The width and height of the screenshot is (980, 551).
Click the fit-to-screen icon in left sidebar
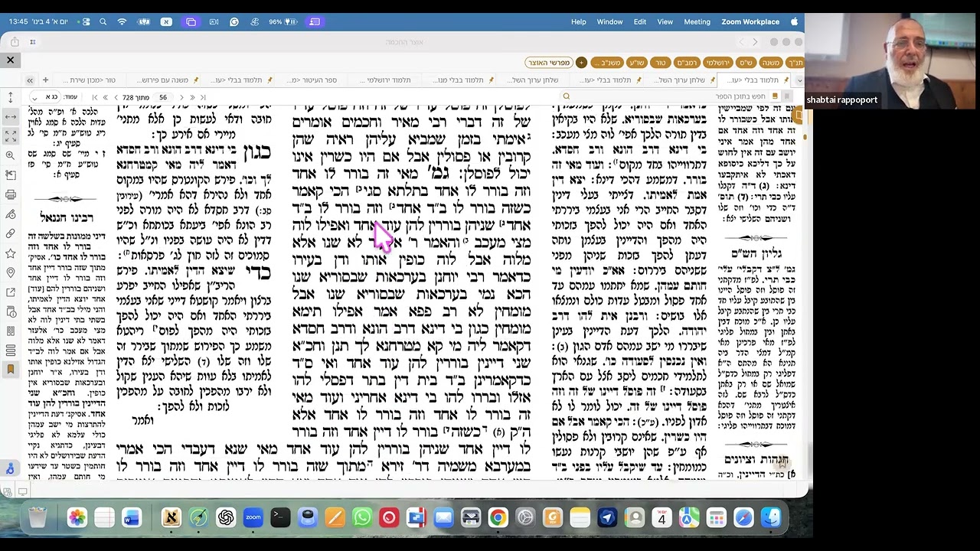(10, 135)
